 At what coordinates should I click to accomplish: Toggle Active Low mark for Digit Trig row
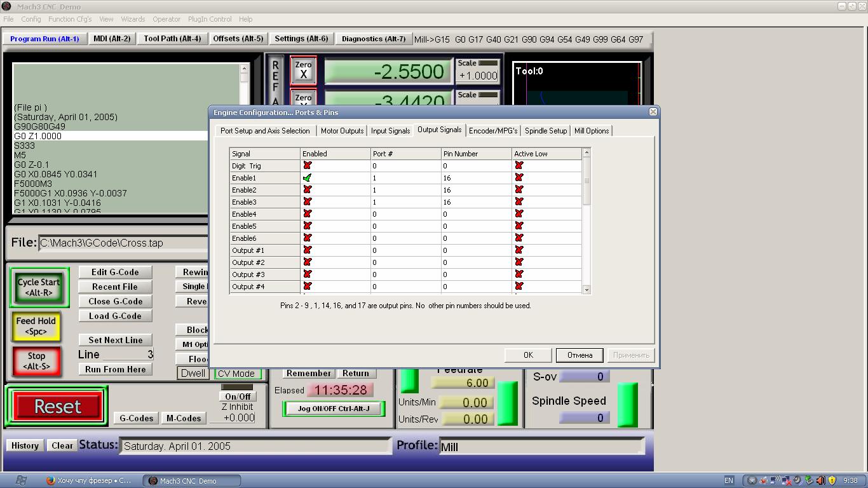(519, 166)
